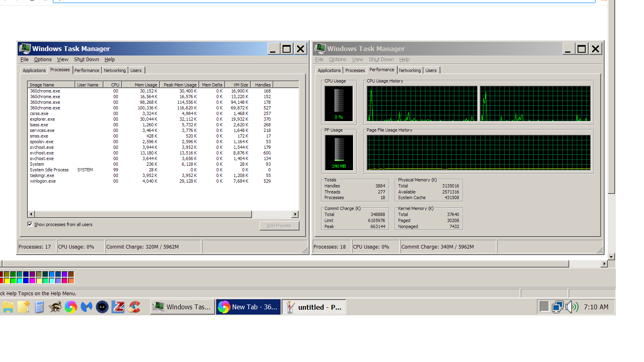The image size is (644, 362).
Task: Click the 'Processes: 17' status bar text
Action: point(35,247)
